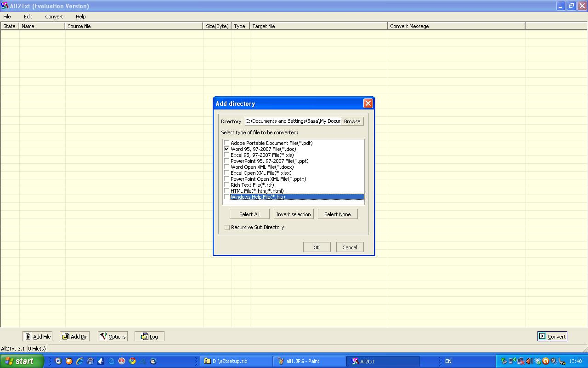
Task: Open the File menu
Action: click(x=7, y=17)
